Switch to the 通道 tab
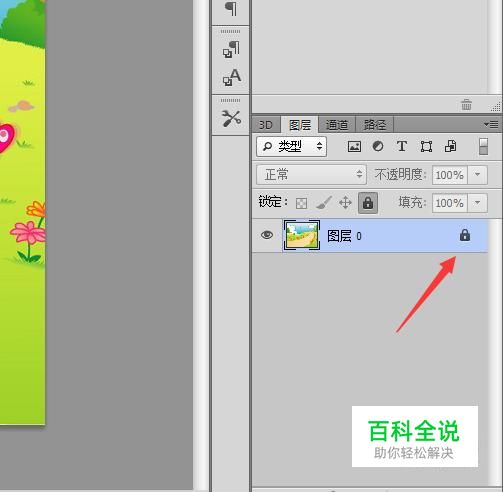503x492 pixels. tap(337, 125)
